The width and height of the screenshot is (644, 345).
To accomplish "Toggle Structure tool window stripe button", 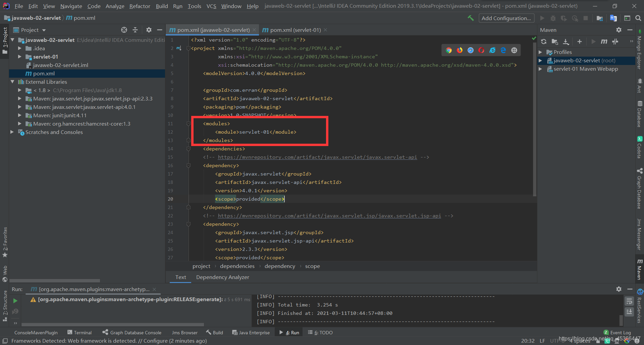I will point(5,306).
